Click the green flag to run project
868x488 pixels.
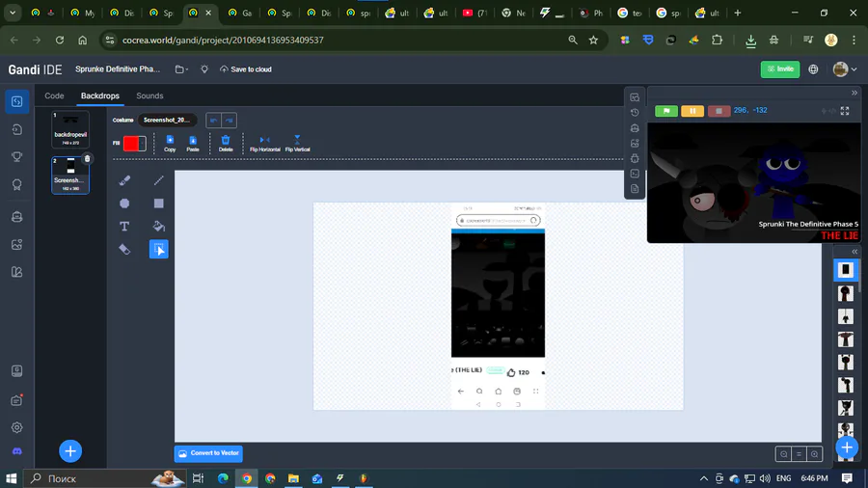pos(666,111)
